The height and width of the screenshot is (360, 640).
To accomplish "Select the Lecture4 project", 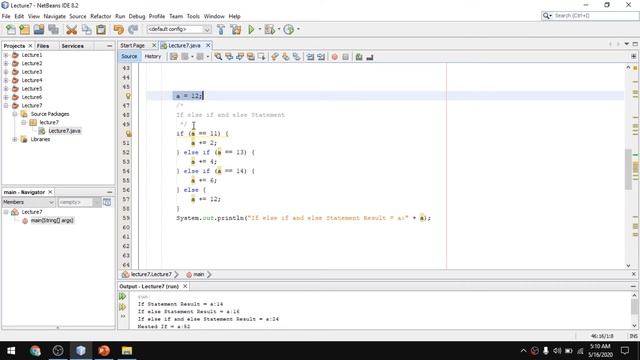I will (32, 80).
